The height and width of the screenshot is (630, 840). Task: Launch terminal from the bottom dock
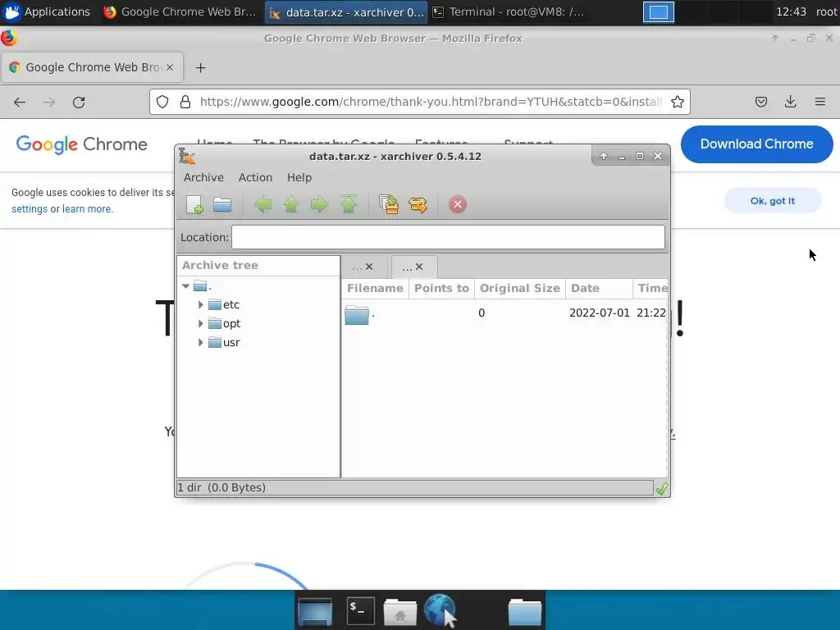coord(361,610)
